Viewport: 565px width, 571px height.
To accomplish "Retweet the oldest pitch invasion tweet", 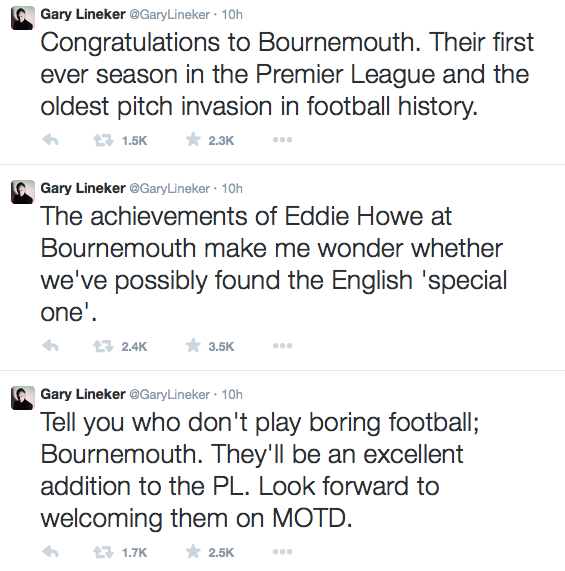I will (x=103, y=140).
